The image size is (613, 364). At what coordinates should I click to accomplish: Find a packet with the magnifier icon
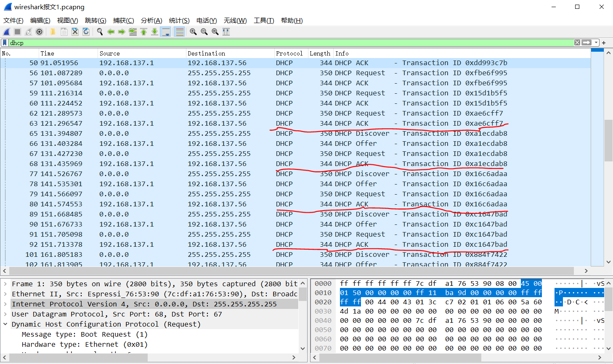(x=100, y=32)
